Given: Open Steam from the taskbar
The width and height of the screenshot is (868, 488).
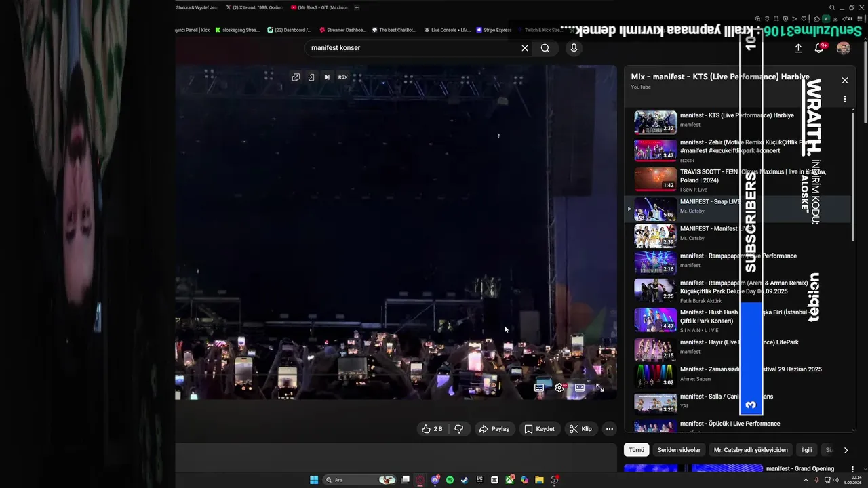Looking at the screenshot, I should pos(465,480).
